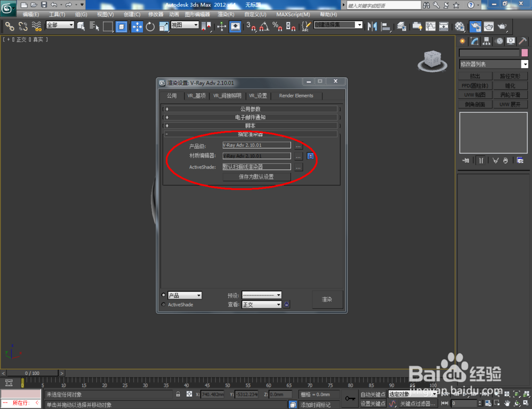Toggle Window/Crossing selection mode
The image size is (532, 409).
coord(121,26)
